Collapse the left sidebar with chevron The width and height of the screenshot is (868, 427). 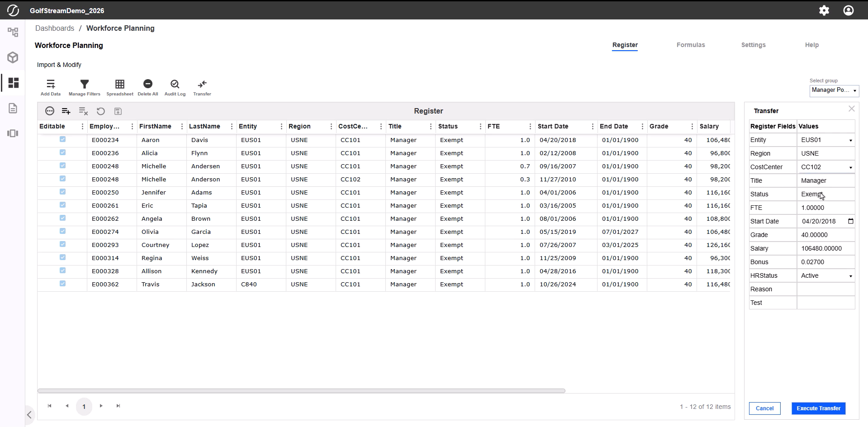29,415
